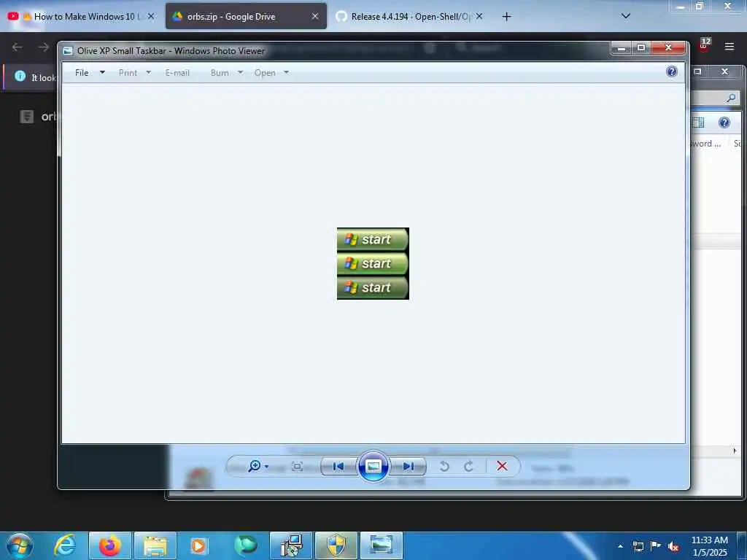
Task: Click the Olive XP start button image
Action: point(373,263)
